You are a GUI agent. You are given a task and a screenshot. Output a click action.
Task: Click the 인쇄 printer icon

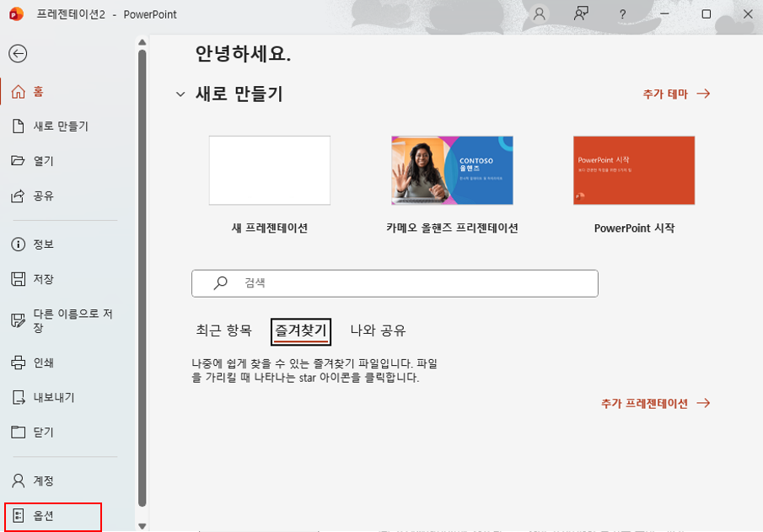pyautogui.click(x=18, y=363)
